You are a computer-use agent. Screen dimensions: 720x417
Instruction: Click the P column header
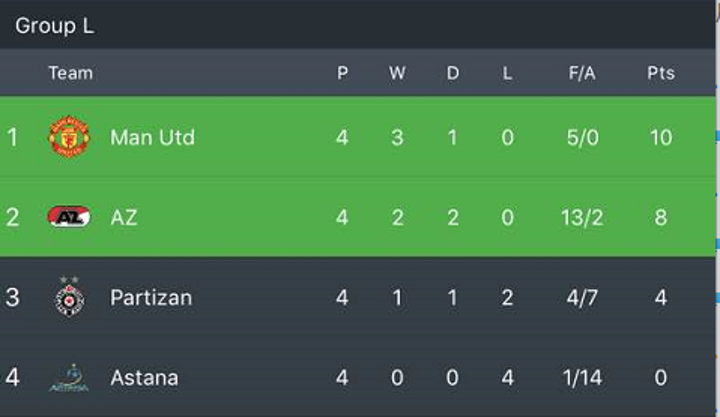tap(342, 73)
